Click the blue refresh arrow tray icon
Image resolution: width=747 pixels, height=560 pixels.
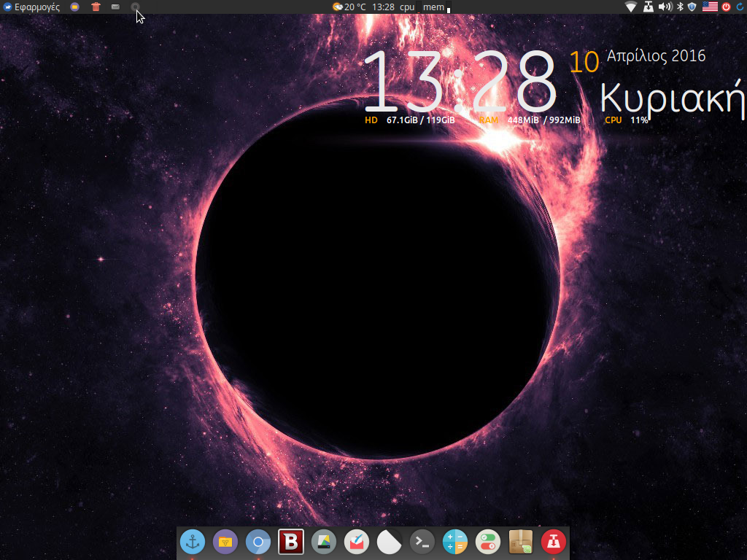coord(740,7)
